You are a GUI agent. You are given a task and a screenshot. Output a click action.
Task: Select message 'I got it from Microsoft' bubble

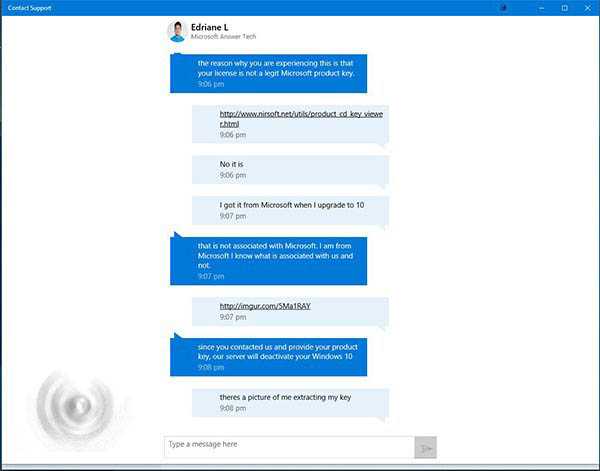[290, 211]
